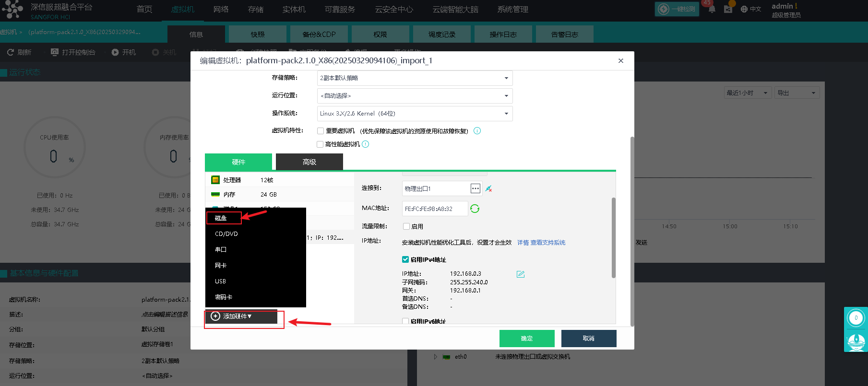Click the disconnect icon next to 物理出口1
Viewport: 868px width, 386px height.
coord(488,188)
